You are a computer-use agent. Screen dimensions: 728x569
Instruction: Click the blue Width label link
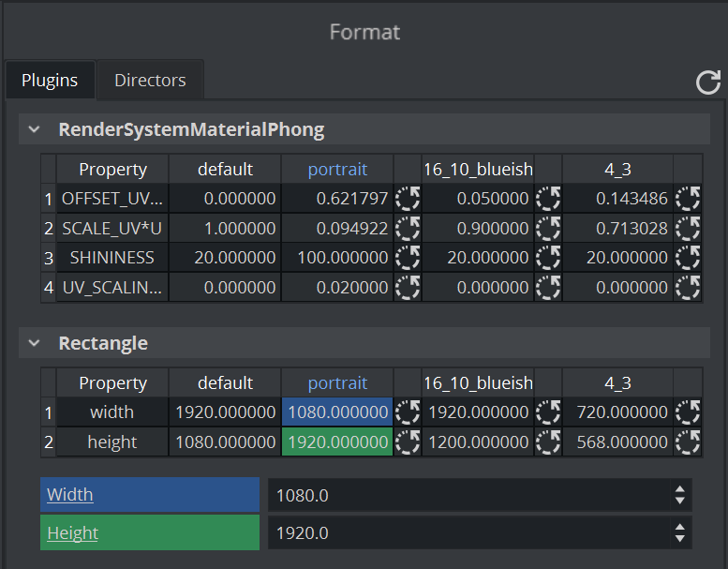(70, 495)
